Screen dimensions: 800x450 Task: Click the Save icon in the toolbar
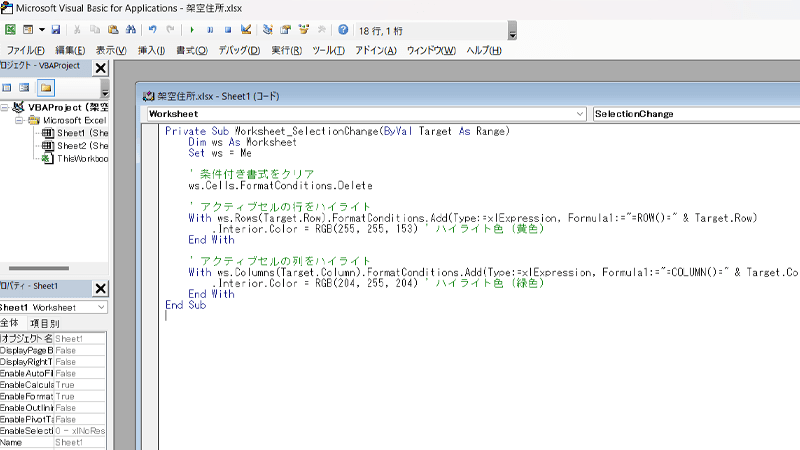[x=55, y=30]
